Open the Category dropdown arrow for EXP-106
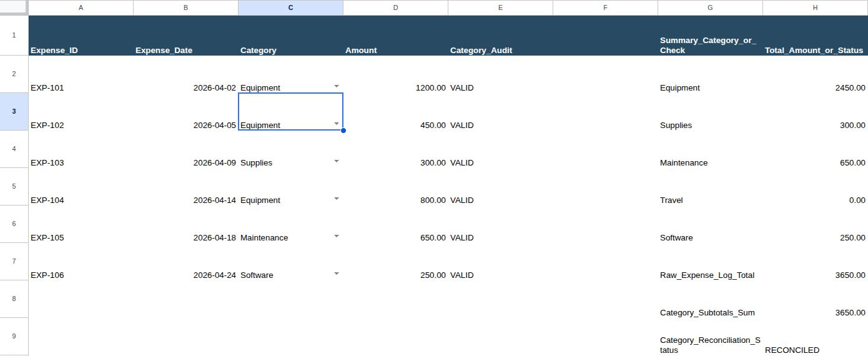This screenshot has height=356, width=868. (336, 273)
